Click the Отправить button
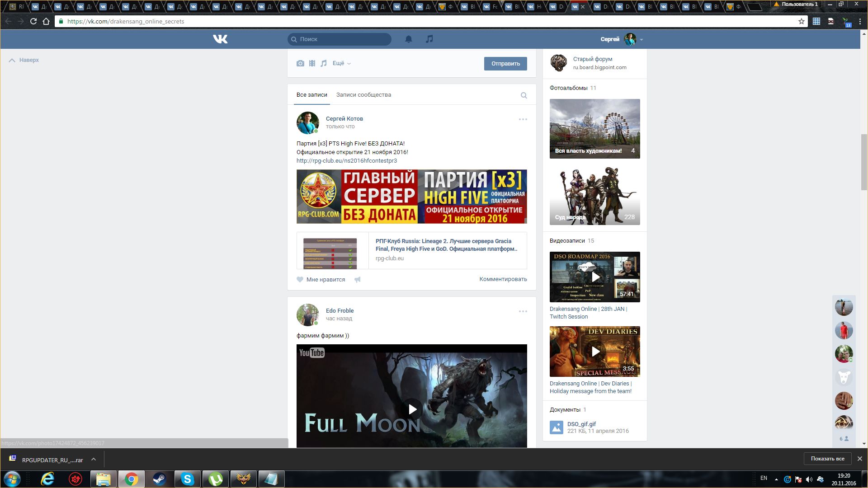Viewport: 868px width, 488px height. (x=505, y=64)
